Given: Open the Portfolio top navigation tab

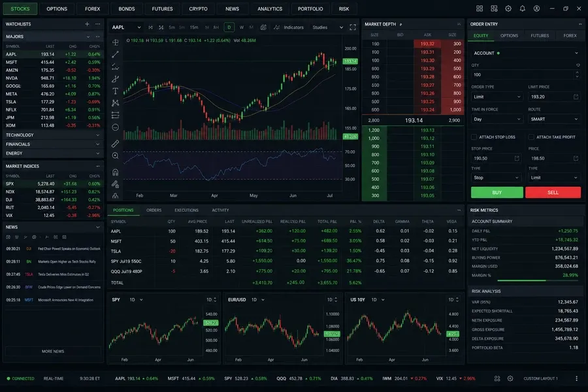Looking at the screenshot, I should coord(310,8).
